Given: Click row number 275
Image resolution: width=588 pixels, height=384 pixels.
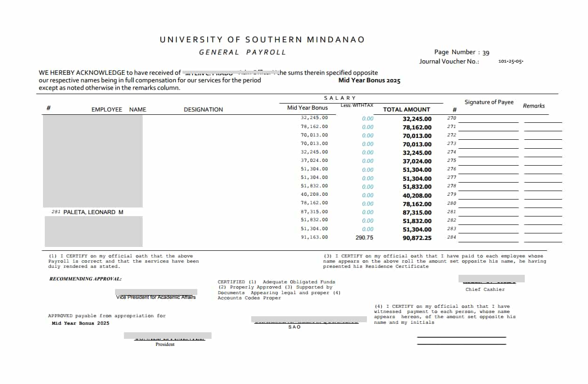Looking at the screenshot, I should pyautogui.click(x=452, y=160).
